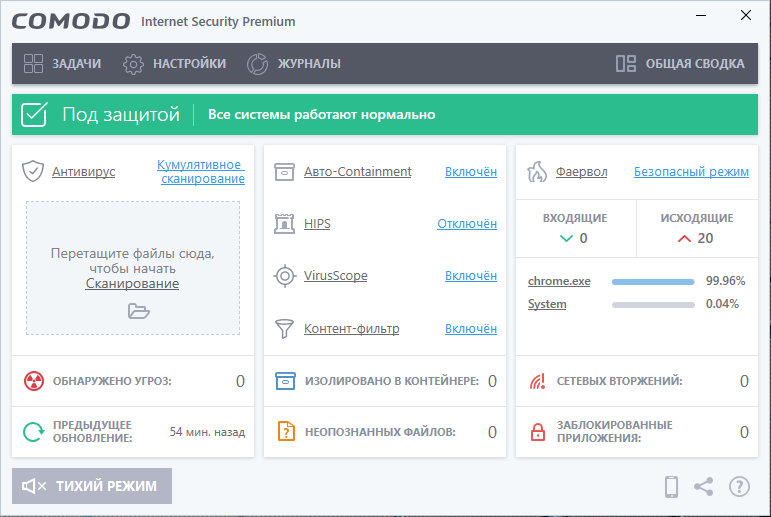The image size is (771, 517).
Task: Click the Заблокированные приложения count
Action: coord(744,432)
